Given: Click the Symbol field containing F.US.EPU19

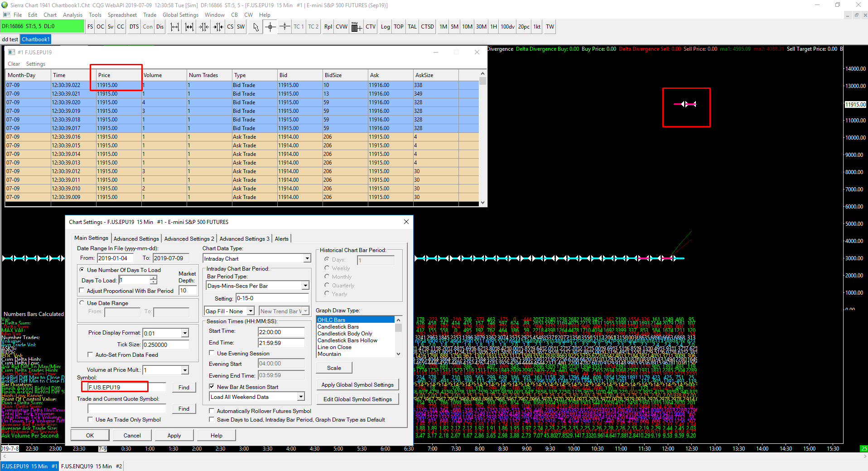Looking at the screenshot, I should coord(117,387).
